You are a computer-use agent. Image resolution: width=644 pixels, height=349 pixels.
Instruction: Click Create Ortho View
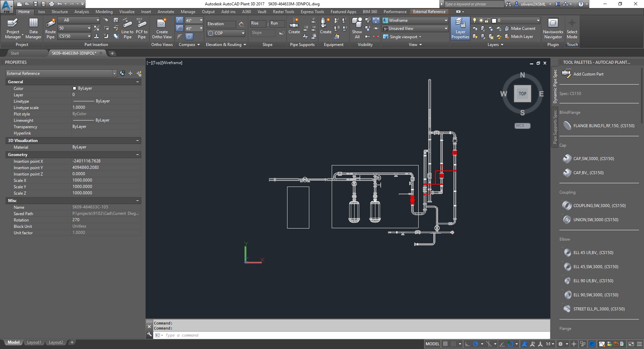tap(162, 28)
